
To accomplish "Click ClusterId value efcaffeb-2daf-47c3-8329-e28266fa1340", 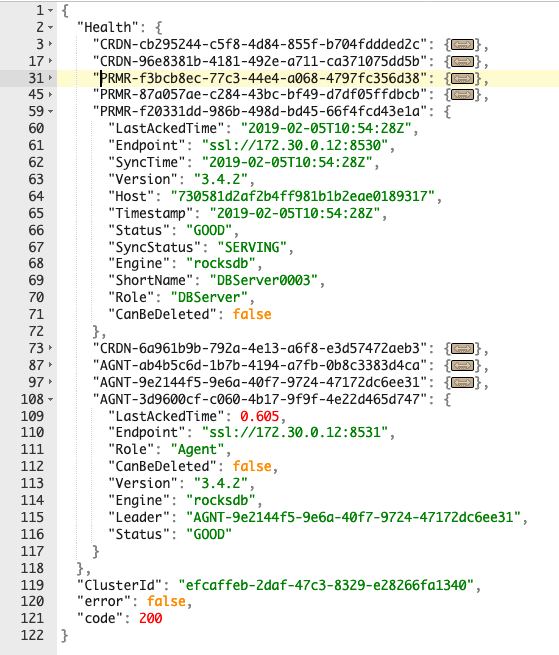I will (326, 585).
